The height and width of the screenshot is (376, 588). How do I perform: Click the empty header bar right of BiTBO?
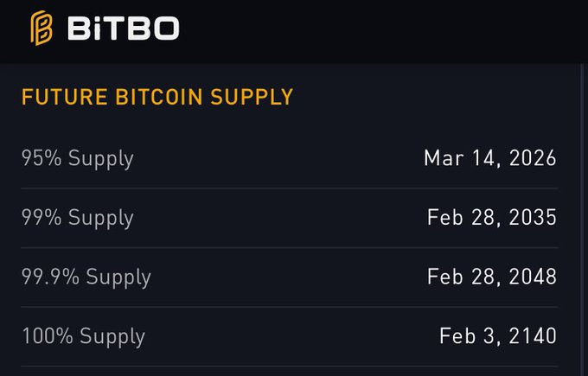click(x=380, y=30)
